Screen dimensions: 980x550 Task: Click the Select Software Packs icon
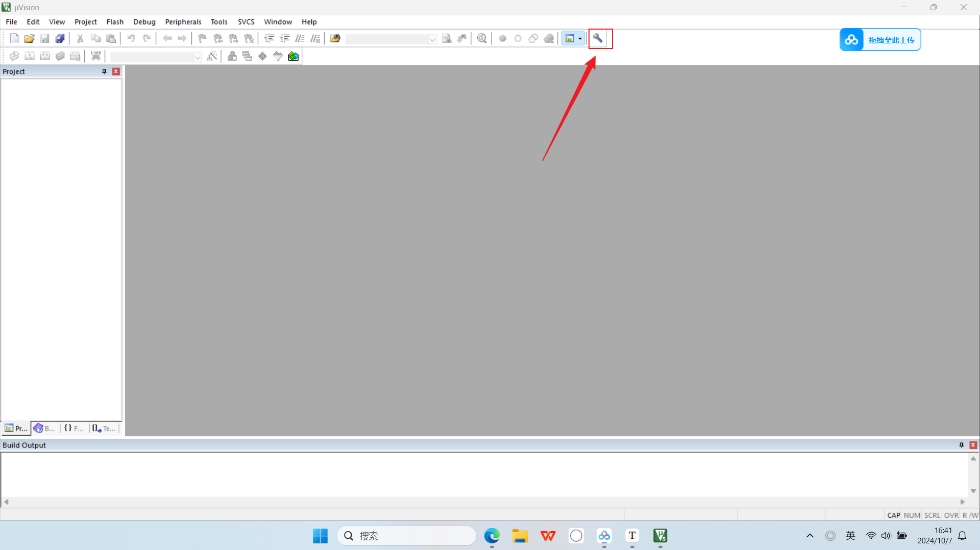[x=278, y=56]
